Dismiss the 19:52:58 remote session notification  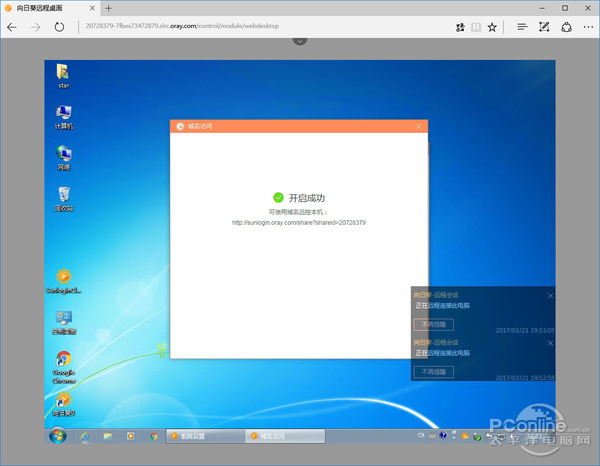pos(550,343)
